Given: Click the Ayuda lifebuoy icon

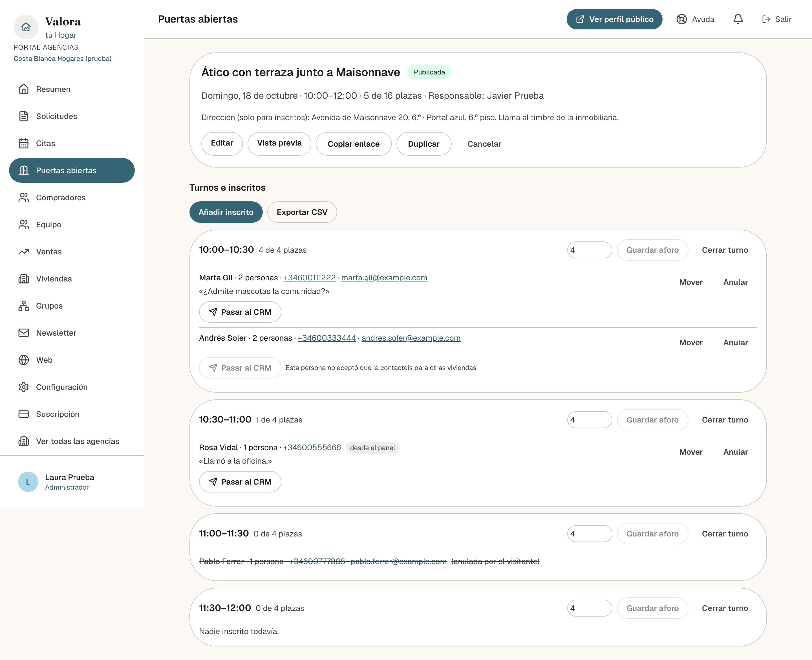Looking at the screenshot, I should click(682, 19).
